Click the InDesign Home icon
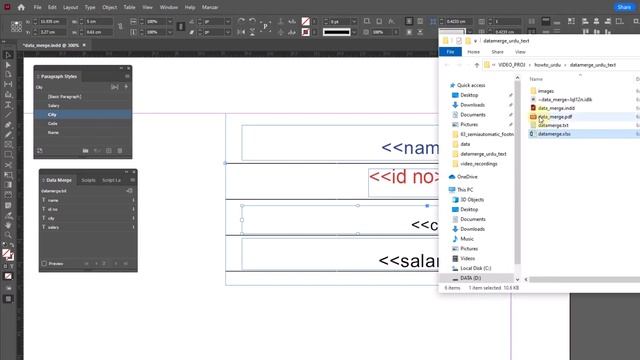The image size is (640, 360). tap(21, 7)
